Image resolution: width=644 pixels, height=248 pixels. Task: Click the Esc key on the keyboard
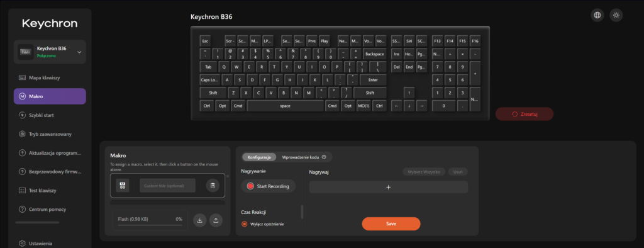click(206, 41)
